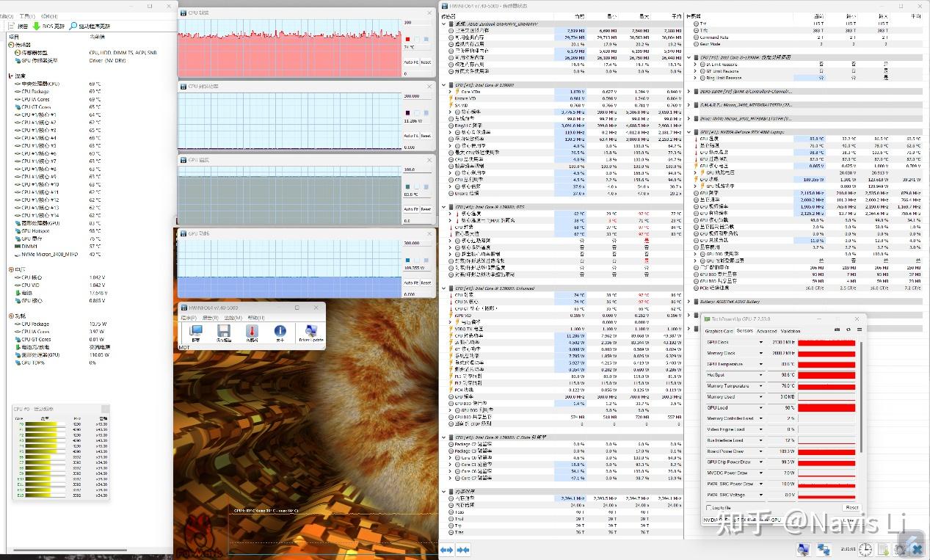Click the Report page icon in AIDA64 toolbar

11,26
